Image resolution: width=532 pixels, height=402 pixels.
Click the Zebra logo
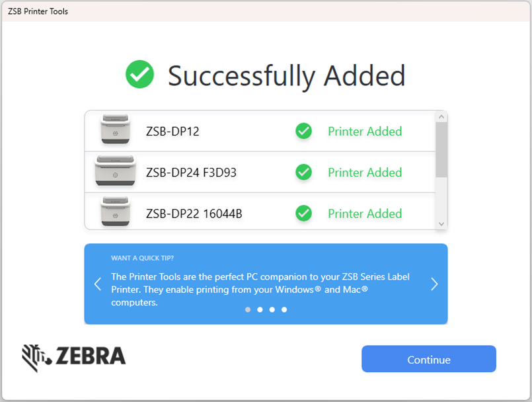73,358
